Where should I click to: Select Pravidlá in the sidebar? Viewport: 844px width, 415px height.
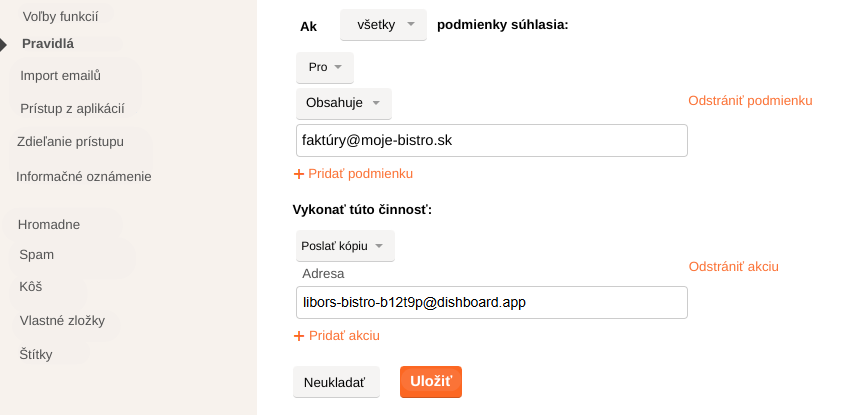pyautogui.click(x=48, y=44)
